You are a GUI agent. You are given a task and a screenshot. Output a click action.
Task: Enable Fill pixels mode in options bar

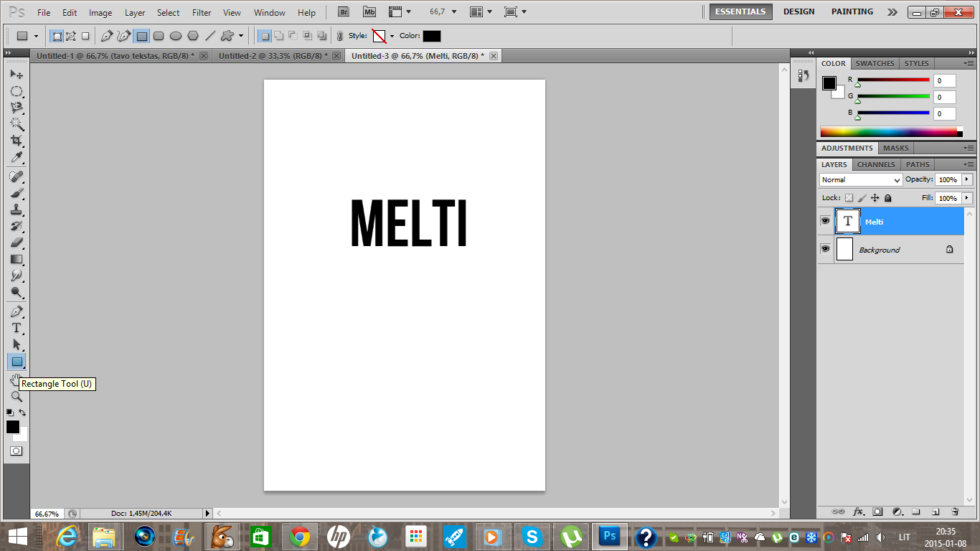click(85, 36)
